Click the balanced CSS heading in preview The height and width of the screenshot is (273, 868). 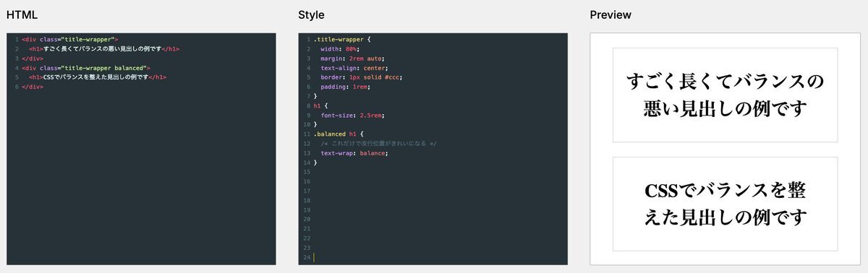coord(725,204)
